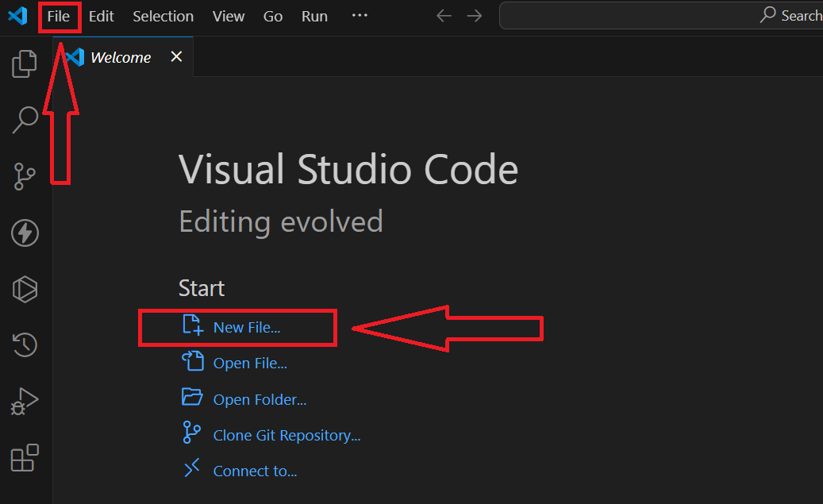Screen dimensions: 823x504
Task: Open the File menu
Action: coord(58,17)
